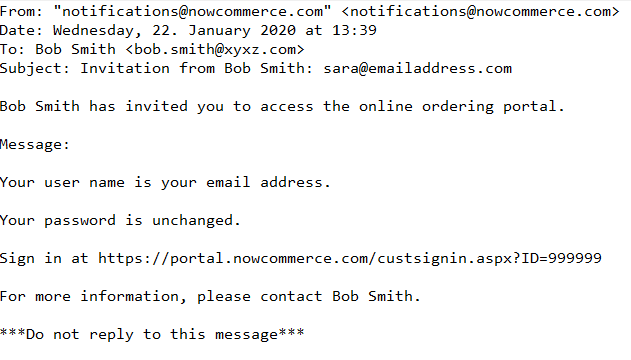
Task: Click the ID=999999 parameter in the URL
Action: pyautogui.click(x=561, y=258)
